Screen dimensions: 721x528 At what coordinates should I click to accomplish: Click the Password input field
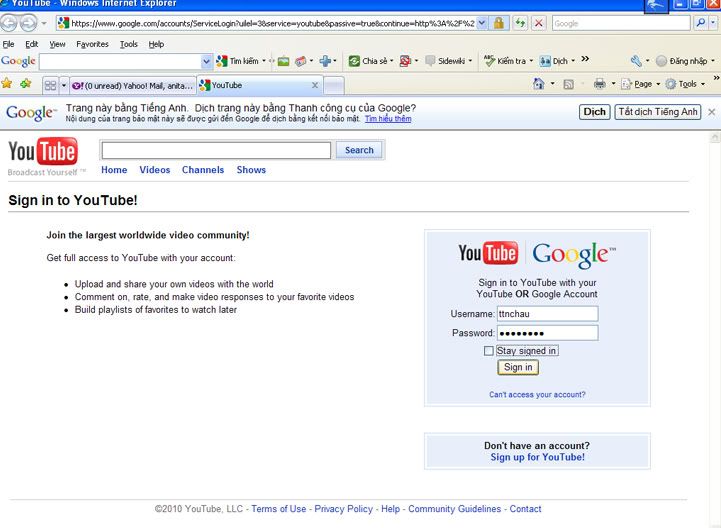coord(547,333)
